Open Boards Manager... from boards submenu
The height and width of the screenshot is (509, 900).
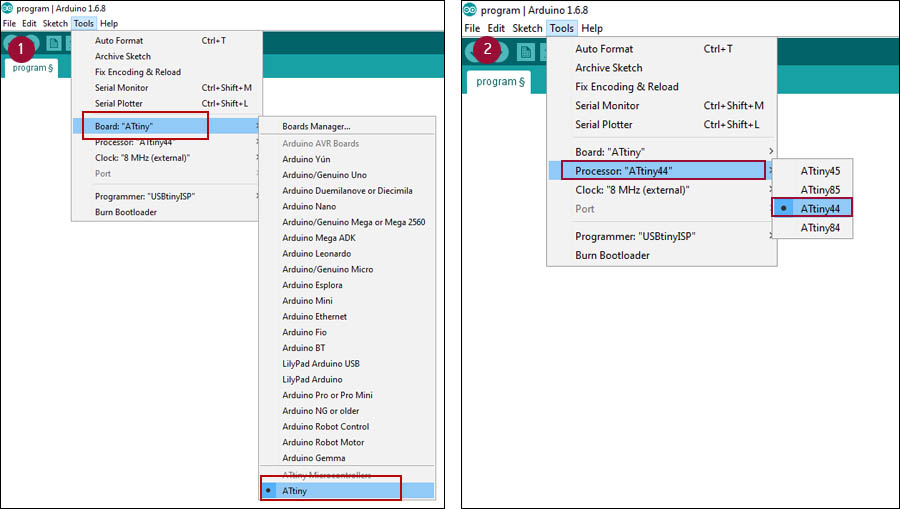[x=347, y=126]
